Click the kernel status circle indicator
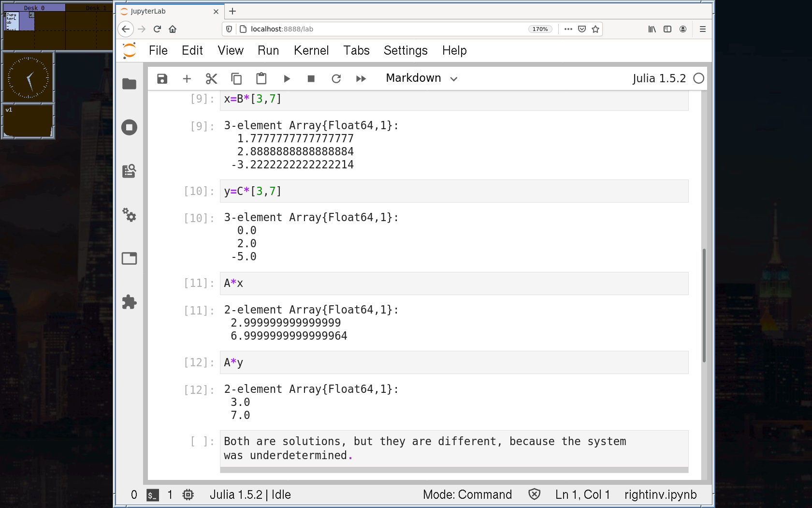 (x=698, y=78)
